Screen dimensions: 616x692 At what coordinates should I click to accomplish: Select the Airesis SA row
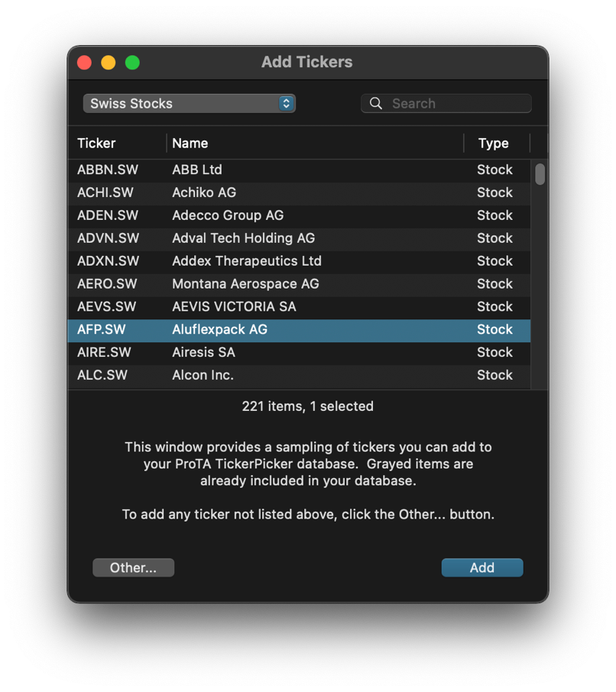tap(298, 353)
